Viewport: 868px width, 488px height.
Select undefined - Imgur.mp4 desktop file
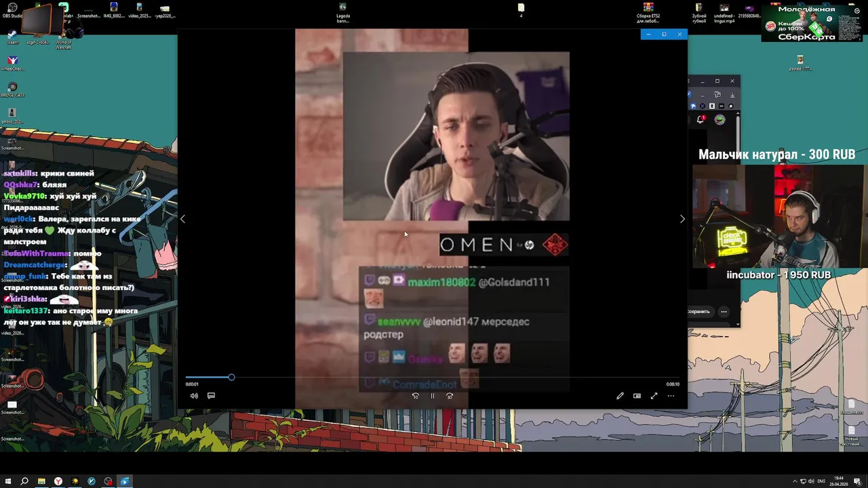tap(724, 12)
